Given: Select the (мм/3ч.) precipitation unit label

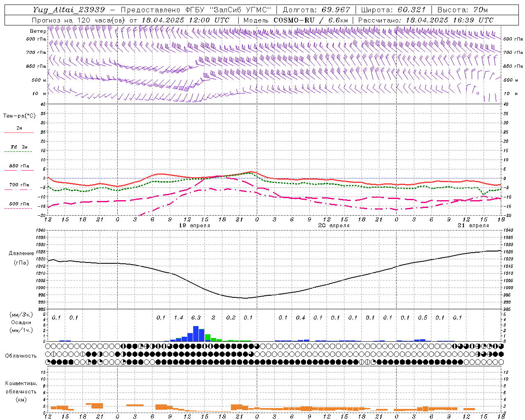Looking at the screenshot, I should pos(21,315).
